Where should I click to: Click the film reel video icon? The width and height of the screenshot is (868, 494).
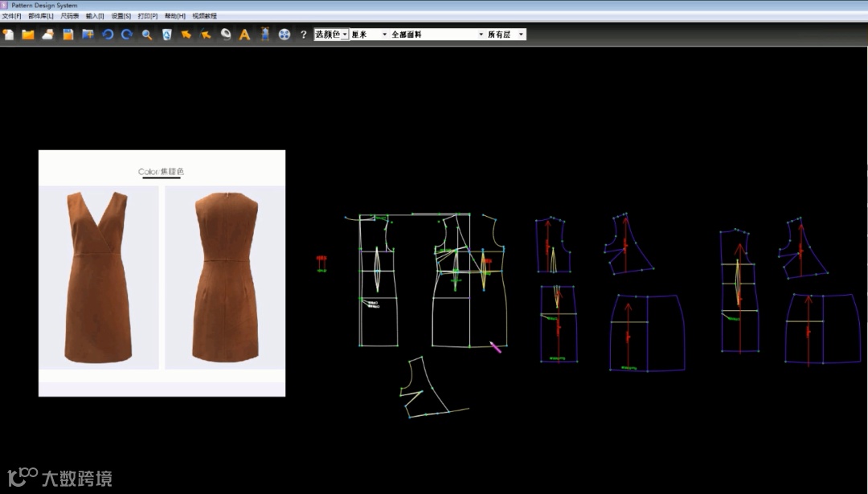[x=284, y=35]
